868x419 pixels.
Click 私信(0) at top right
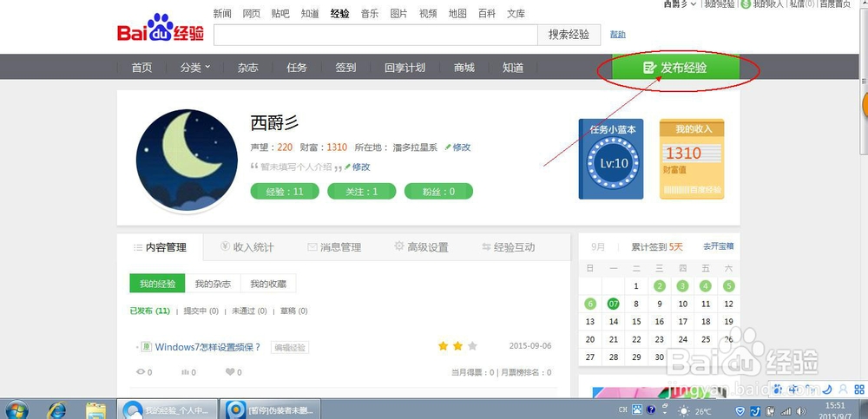[x=802, y=3]
